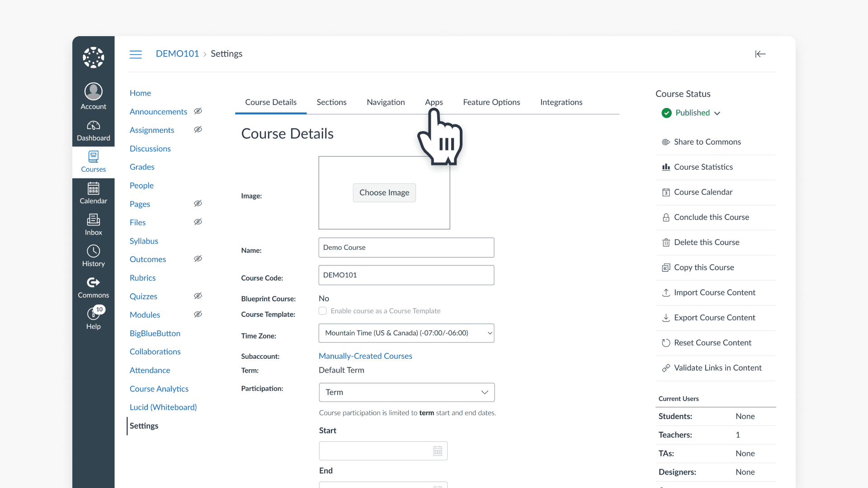The image size is (868, 488).
Task: Toggle visibility of Announcements
Action: pos(198,111)
